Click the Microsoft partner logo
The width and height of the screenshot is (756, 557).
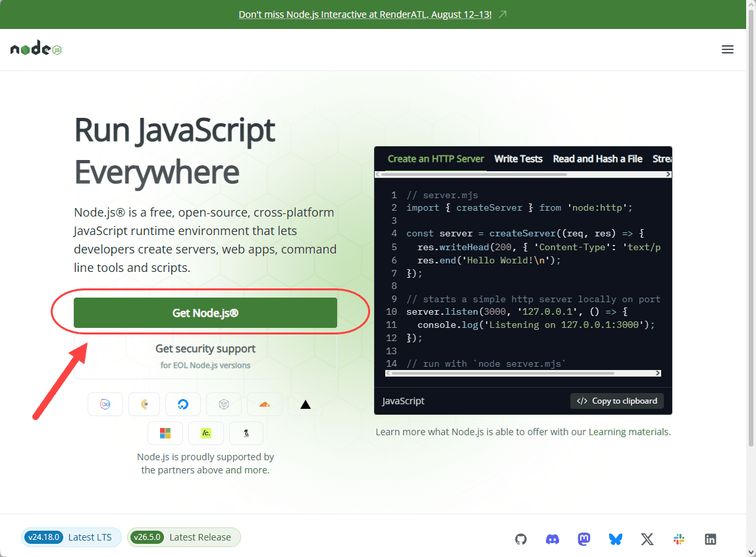tap(165, 433)
